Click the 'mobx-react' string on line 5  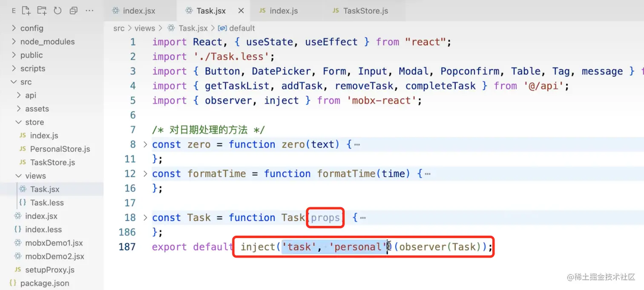(383, 100)
